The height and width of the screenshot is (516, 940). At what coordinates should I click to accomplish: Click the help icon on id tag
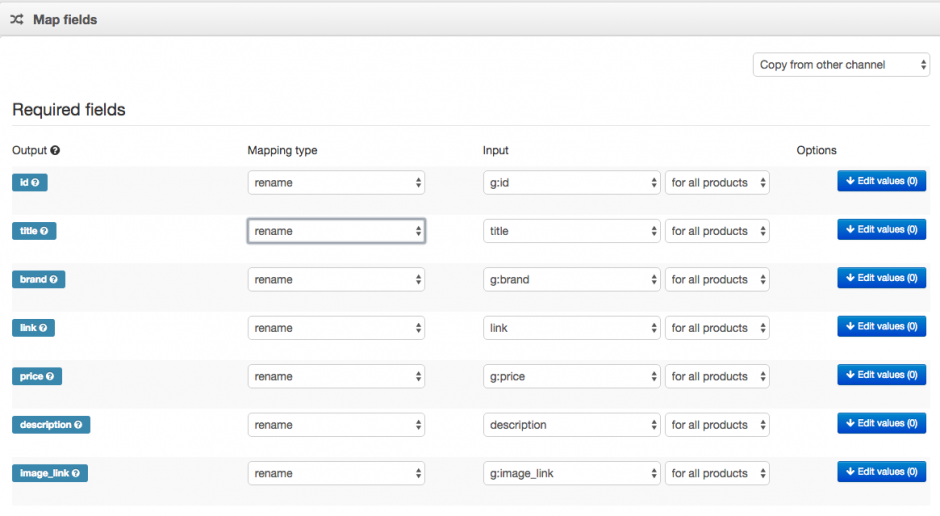(x=35, y=182)
